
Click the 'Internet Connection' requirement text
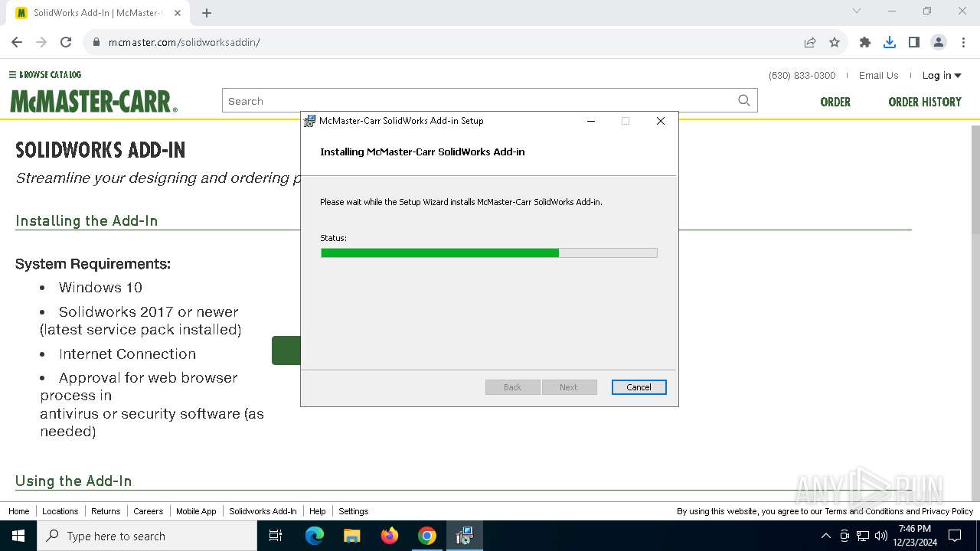pos(127,354)
